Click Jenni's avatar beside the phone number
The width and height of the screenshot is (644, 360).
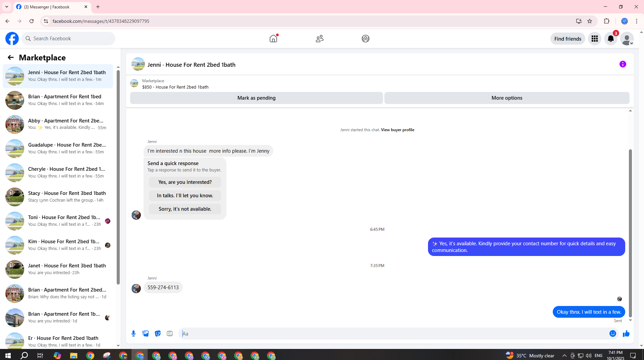click(x=136, y=289)
